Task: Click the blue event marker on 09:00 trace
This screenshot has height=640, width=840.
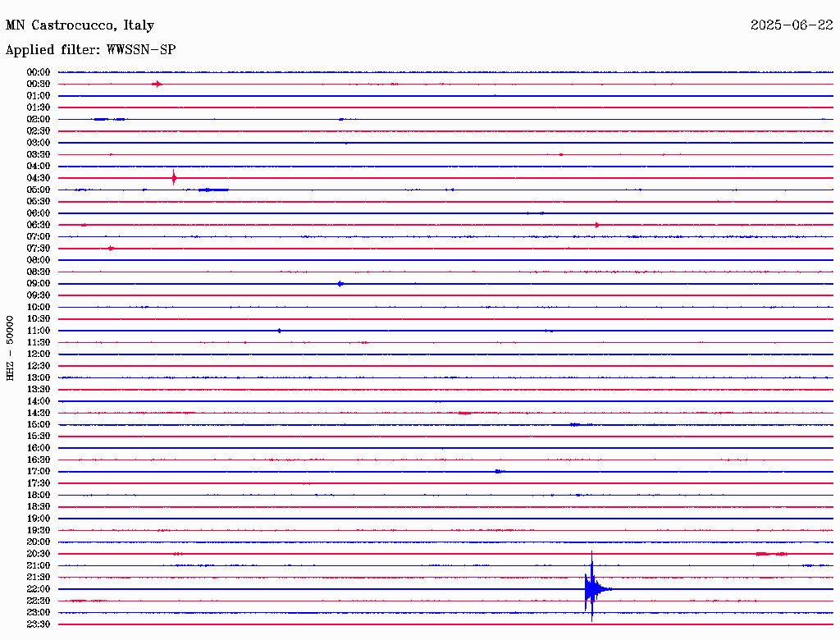Action: pyautogui.click(x=340, y=284)
